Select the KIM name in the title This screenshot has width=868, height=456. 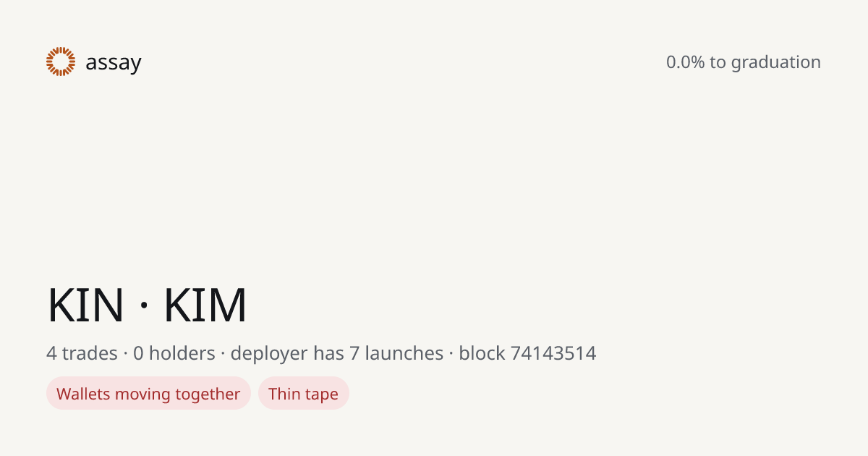(x=205, y=305)
